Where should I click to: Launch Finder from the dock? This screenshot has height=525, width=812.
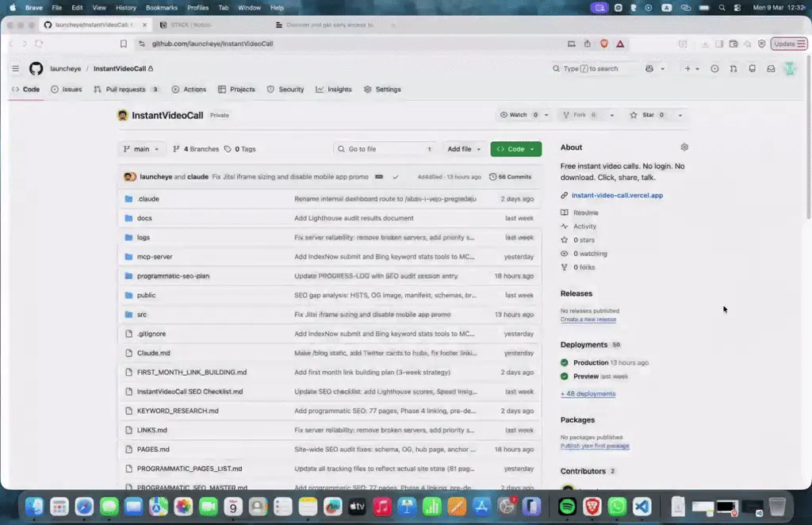coord(35,506)
